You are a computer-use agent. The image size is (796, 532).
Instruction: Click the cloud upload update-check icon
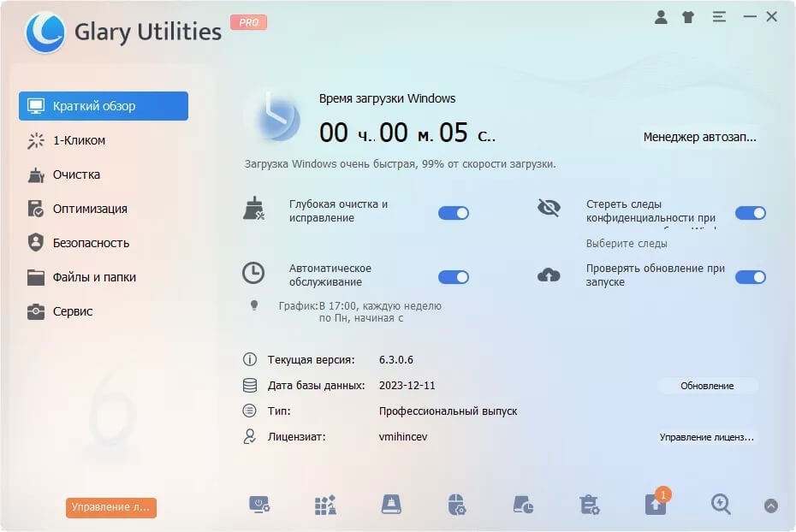549,275
